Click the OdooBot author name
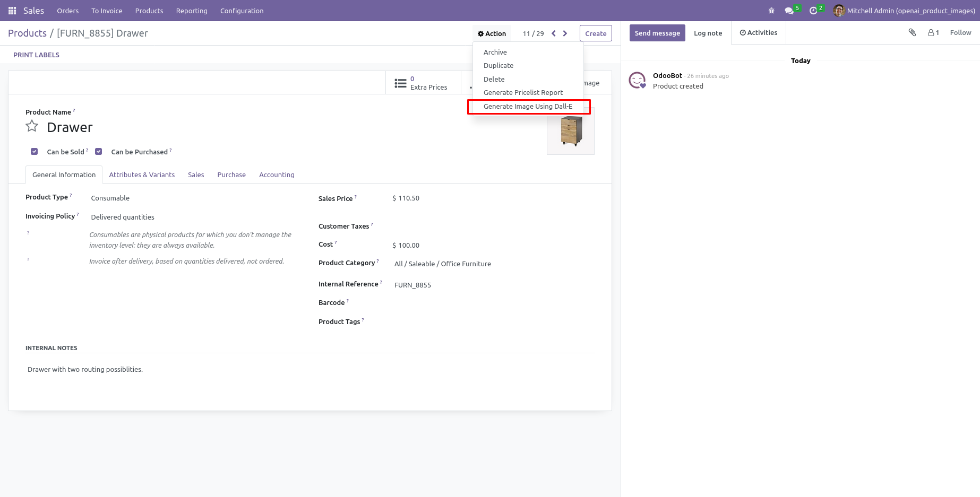This screenshot has height=497, width=980. pyautogui.click(x=667, y=76)
